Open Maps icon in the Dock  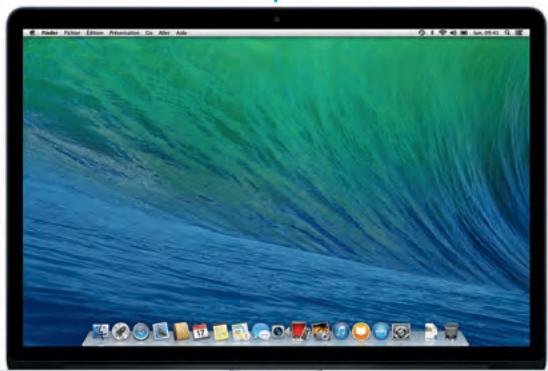[x=241, y=331]
